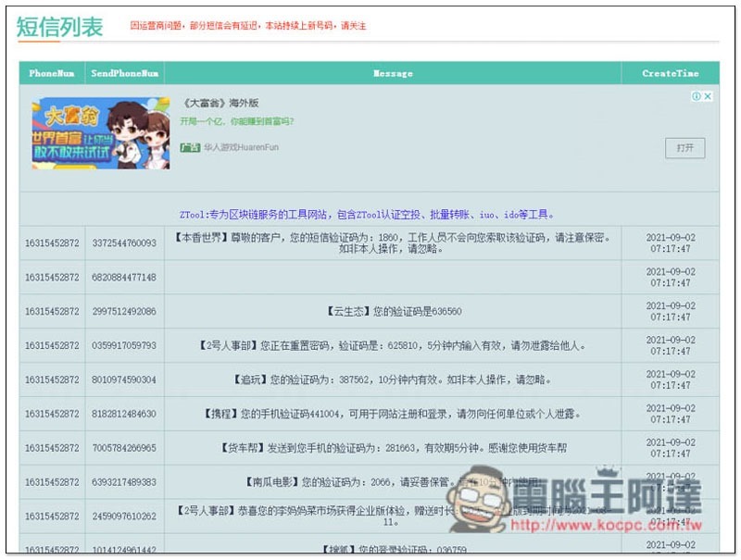Select sender number 6820884477148
741x560 pixels.
[x=124, y=277]
